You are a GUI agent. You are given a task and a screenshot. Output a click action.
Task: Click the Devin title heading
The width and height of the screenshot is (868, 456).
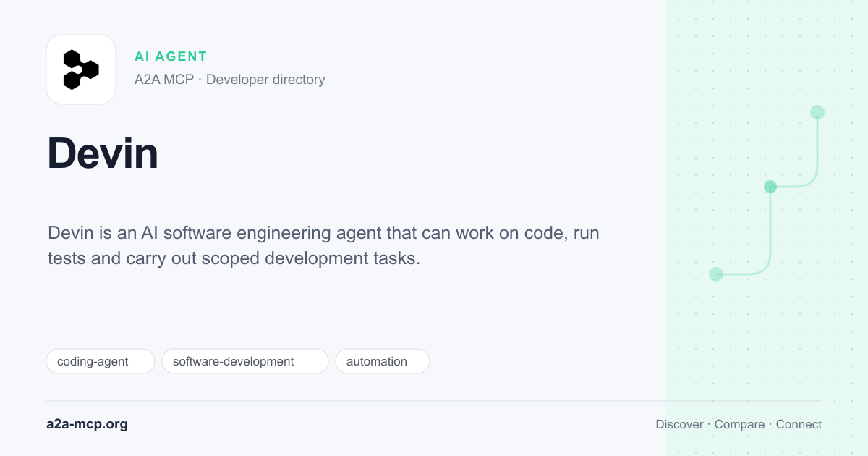[x=103, y=153]
